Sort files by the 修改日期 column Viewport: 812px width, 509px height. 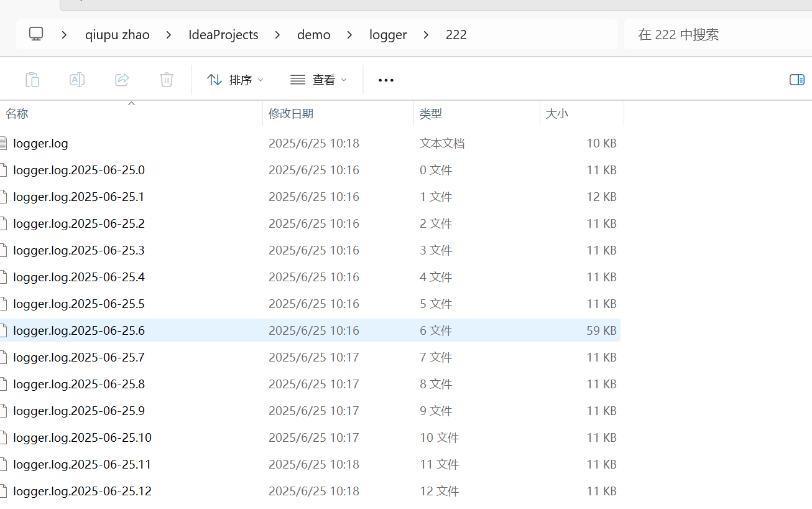(x=291, y=113)
